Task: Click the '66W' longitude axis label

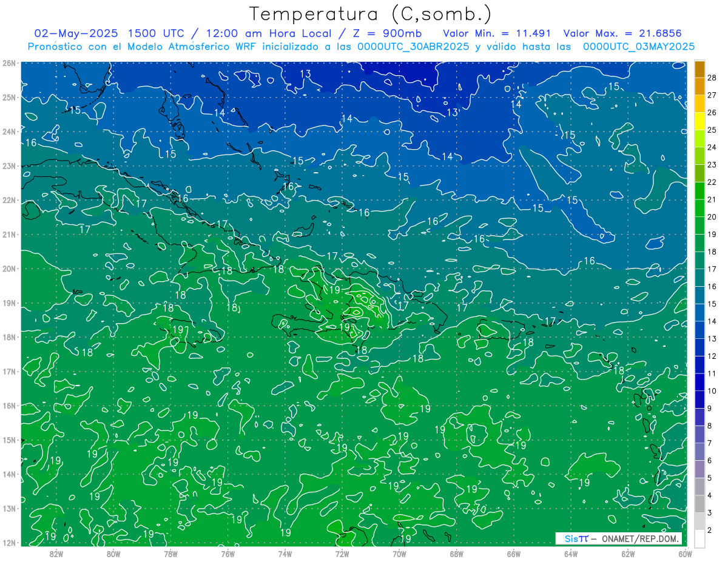Action: (x=514, y=554)
